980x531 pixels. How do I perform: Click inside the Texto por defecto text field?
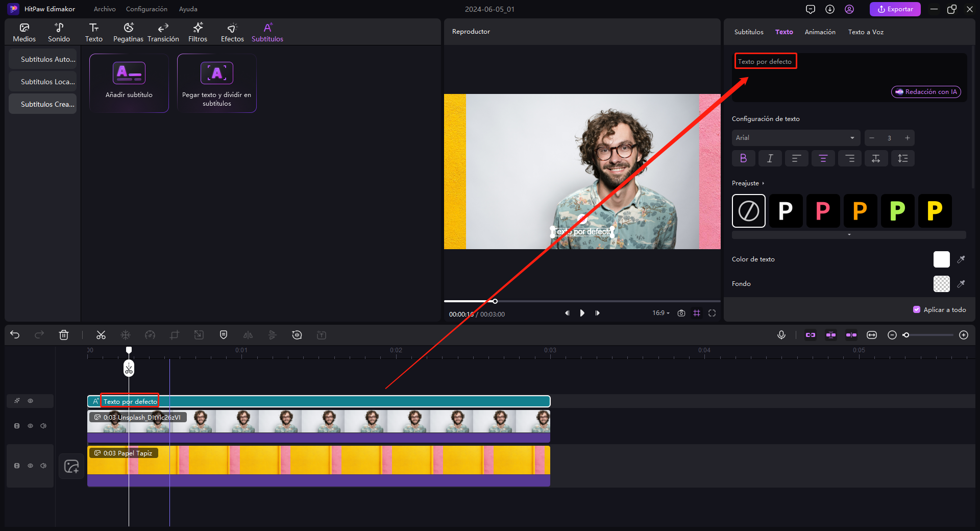pyautogui.click(x=765, y=61)
